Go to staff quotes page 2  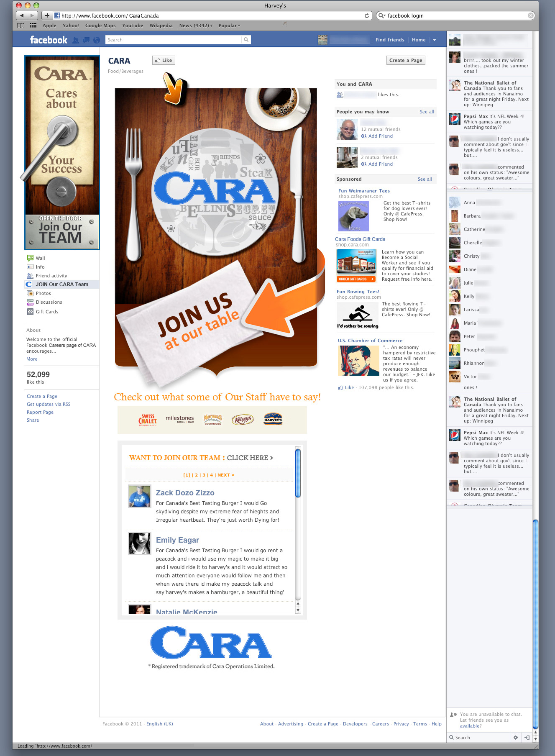click(196, 475)
